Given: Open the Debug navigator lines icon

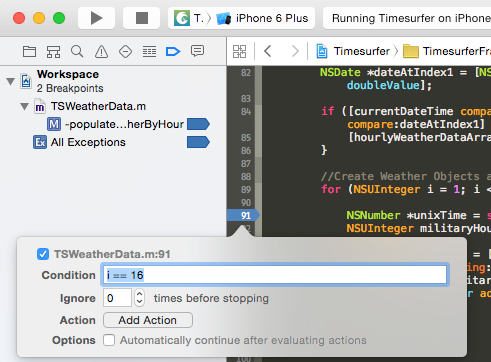Looking at the screenshot, I should (x=149, y=52).
